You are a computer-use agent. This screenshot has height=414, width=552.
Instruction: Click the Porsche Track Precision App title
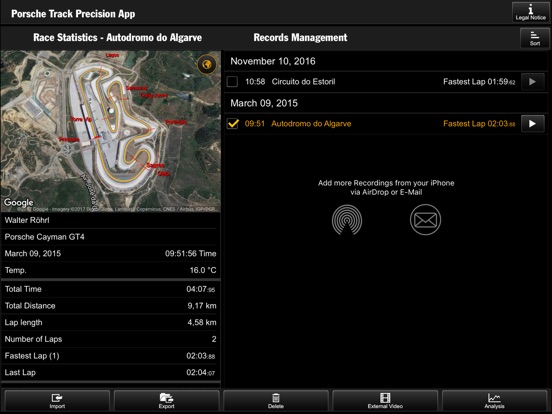click(x=73, y=14)
